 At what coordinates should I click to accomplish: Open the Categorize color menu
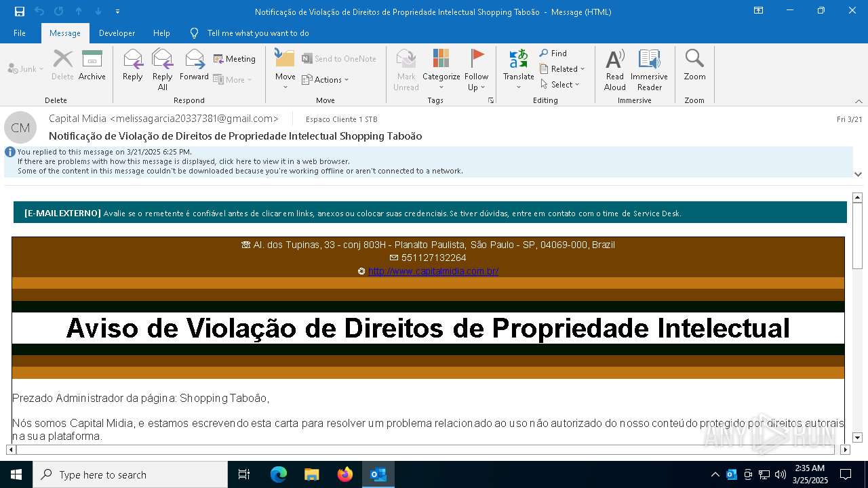(x=441, y=69)
